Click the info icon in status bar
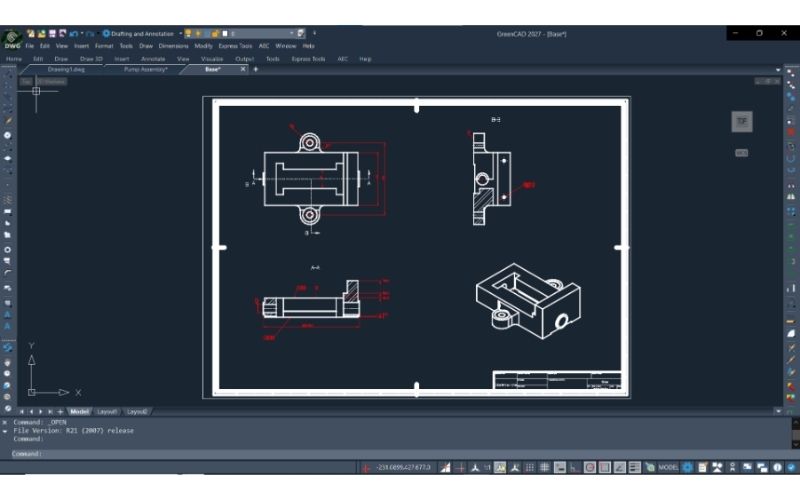This screenshot has height=500, width=800. click(x=777, y=467)
